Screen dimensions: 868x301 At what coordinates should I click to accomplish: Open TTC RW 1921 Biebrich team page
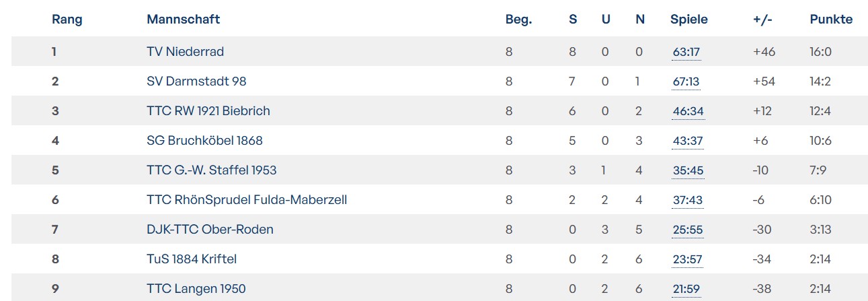pyautogui.click(x=208, y=111)
